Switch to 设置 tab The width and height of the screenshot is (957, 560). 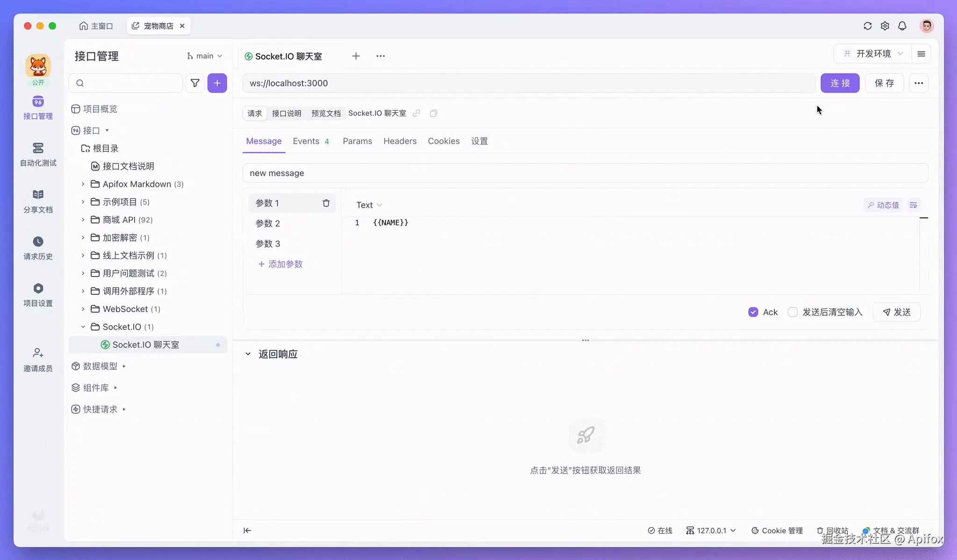click(x=479, y=141)
